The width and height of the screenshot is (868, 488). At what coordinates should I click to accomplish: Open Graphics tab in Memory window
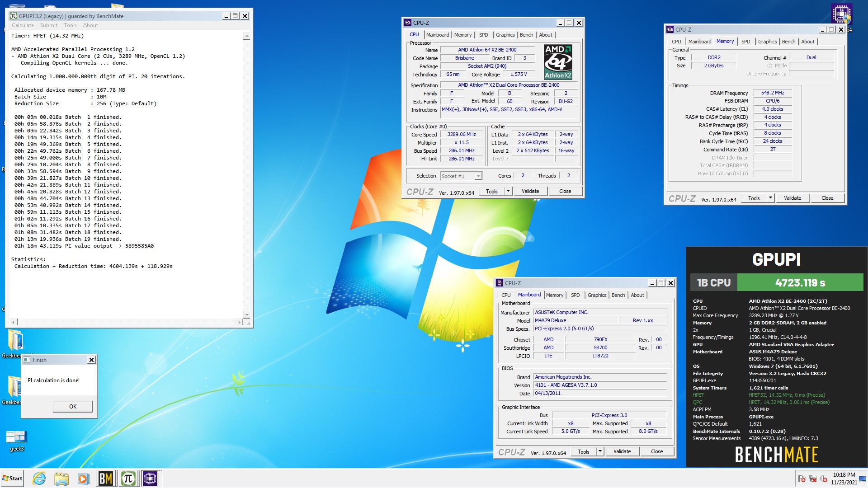coord(767,42)
